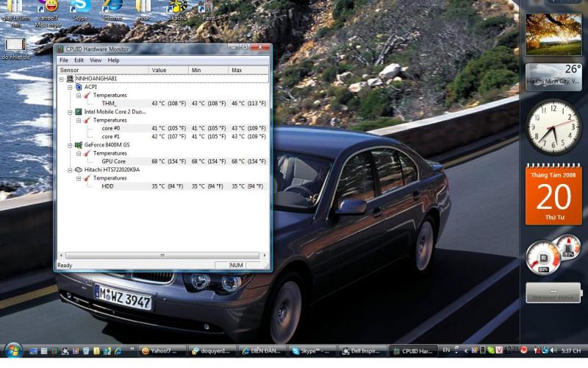Click the Windows Start orb

pyautogui.click(x=13, y=350)
